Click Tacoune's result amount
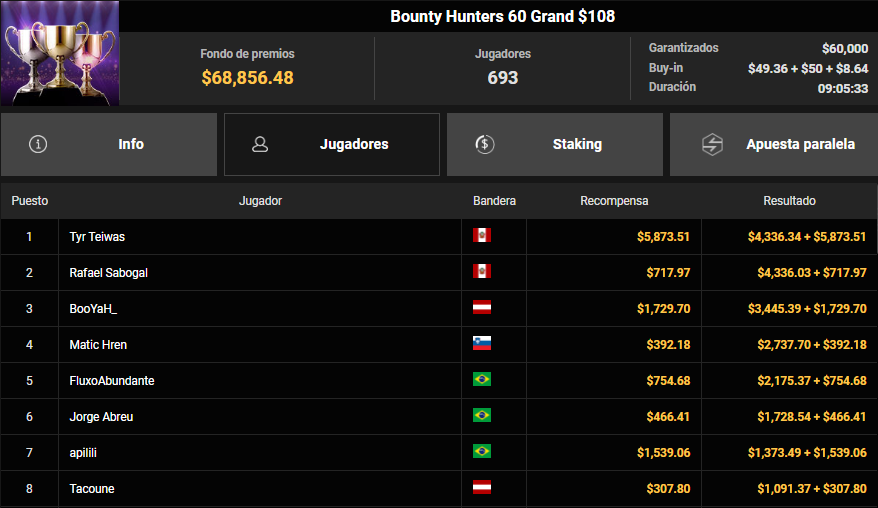This screenshot has width=878, height=508. [x=807, y=488]
